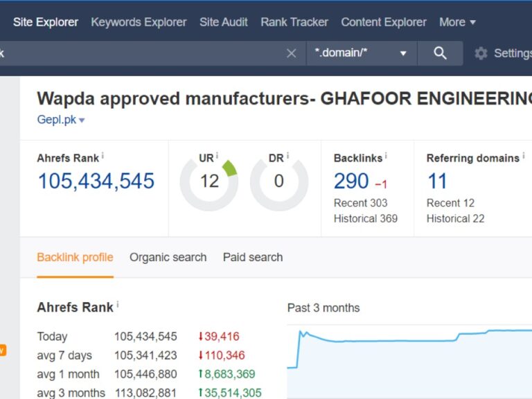
Task: Click avg 7 days value 105,341,423
Action: tap(145, 355)
